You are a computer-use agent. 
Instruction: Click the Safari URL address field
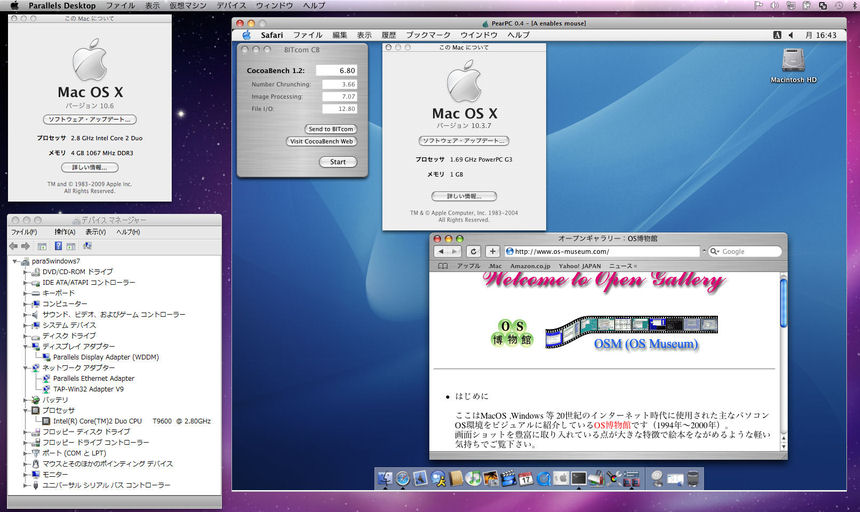tap(602, 251)
